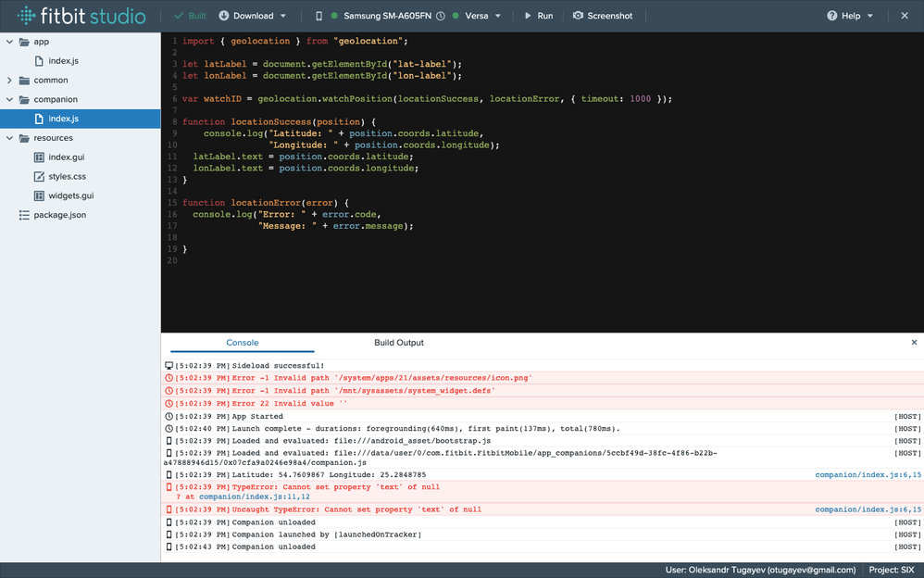Open the widgets.gui file

70,196
